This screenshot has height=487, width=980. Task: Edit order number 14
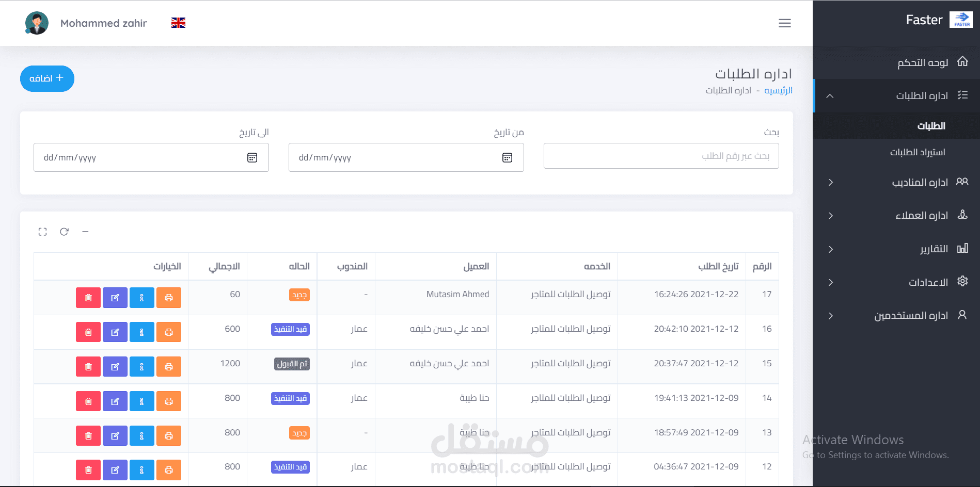tap(115, 401)
